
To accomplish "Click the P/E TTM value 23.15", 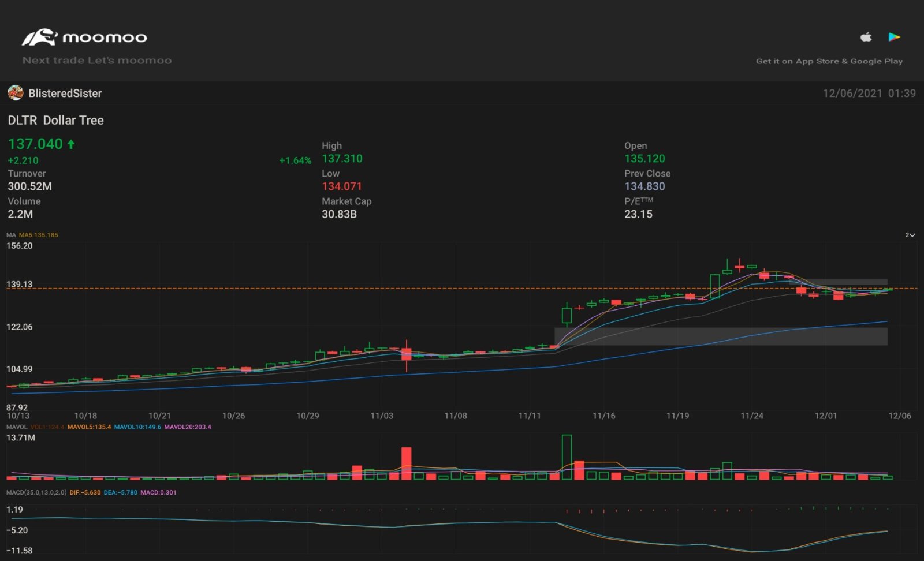I will 638,214.
